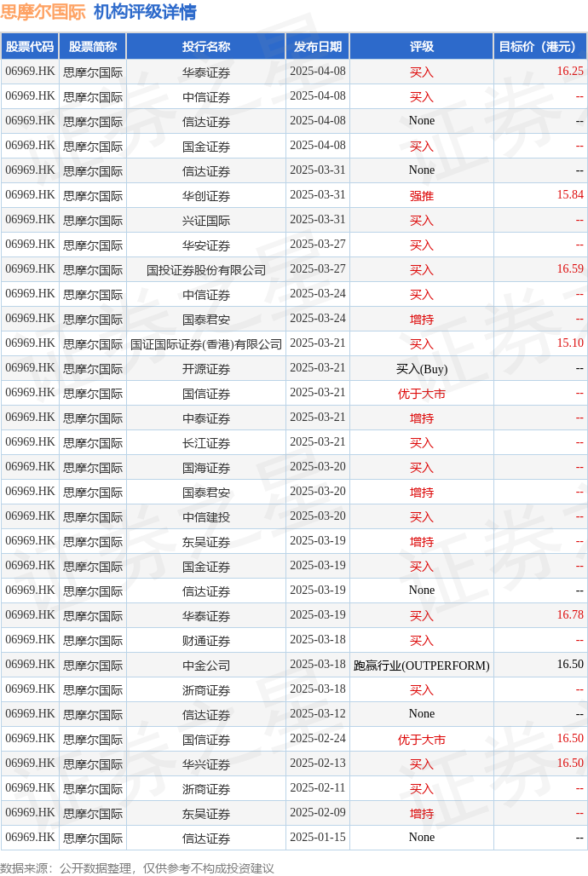
Task: Select the target price 15.10
Action: tap(570, 343)
